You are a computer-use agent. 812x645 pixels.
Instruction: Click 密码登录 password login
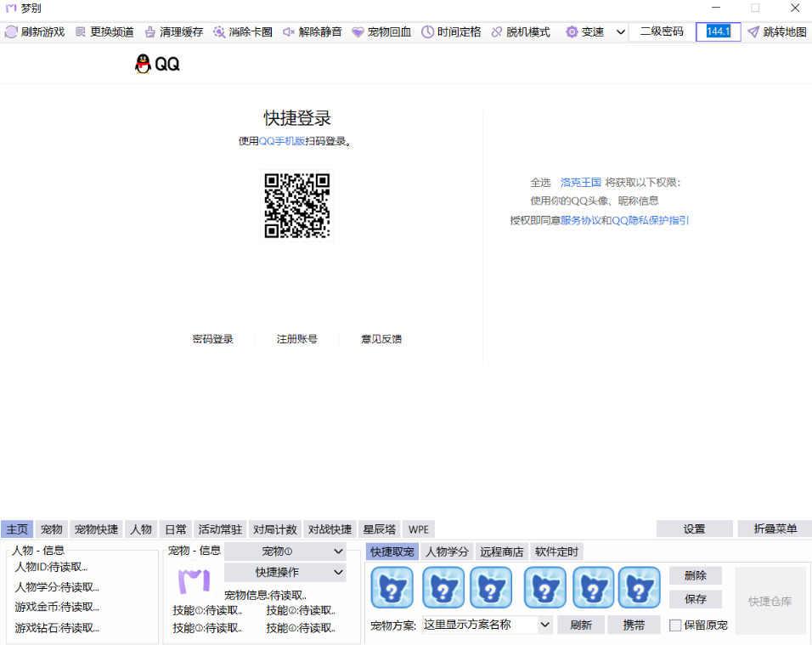[213, 338]
